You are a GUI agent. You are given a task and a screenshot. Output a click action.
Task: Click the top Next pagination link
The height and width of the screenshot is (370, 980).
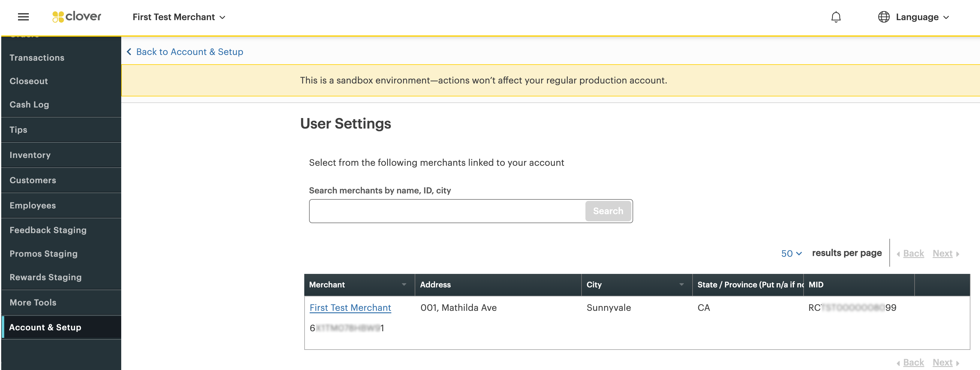942,253
